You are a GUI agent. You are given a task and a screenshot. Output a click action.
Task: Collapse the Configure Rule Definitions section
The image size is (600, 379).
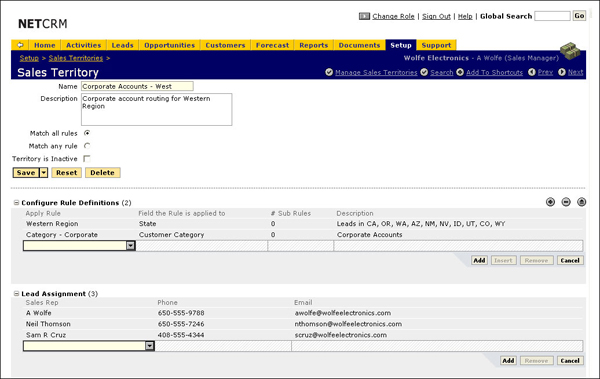[16, 203]
